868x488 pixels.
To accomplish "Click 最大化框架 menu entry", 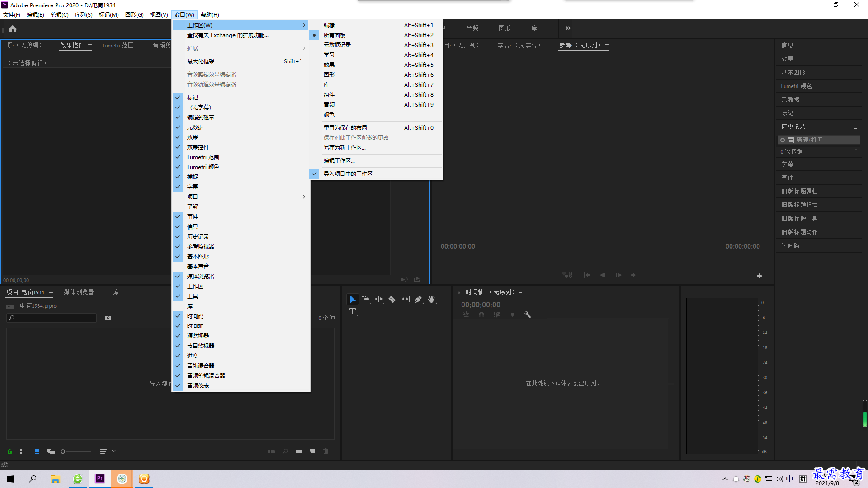I will (241, 61).
